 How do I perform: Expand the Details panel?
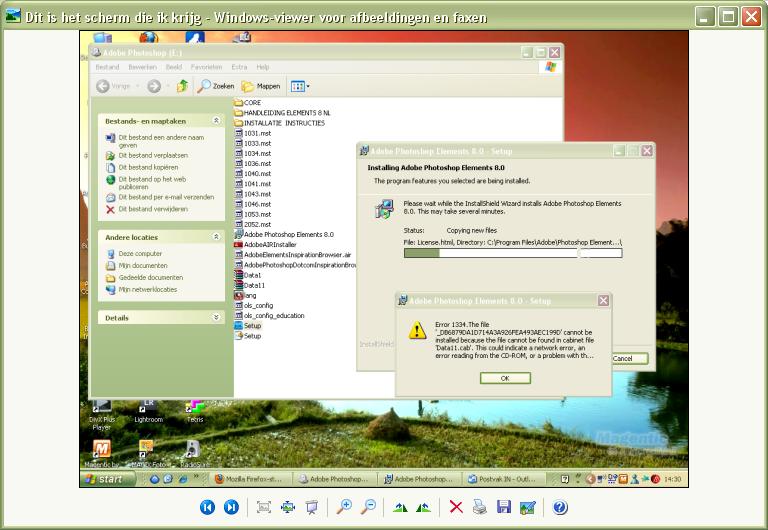216,317
